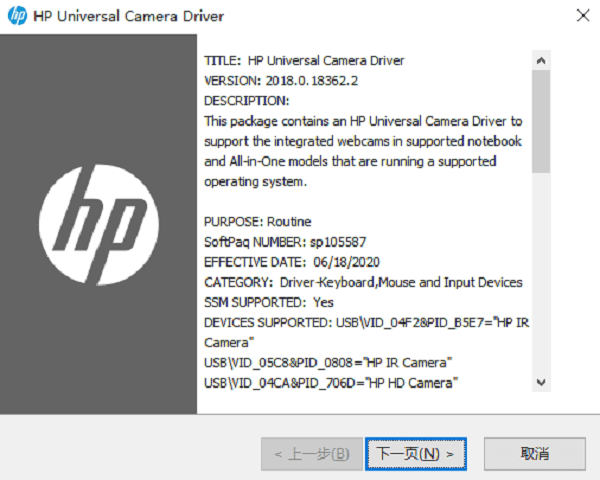The height and width of the screenshot is (480, 600).
Task: Click the SSM SUPPORTED: Yes line
Action: (x=269, y=302)
